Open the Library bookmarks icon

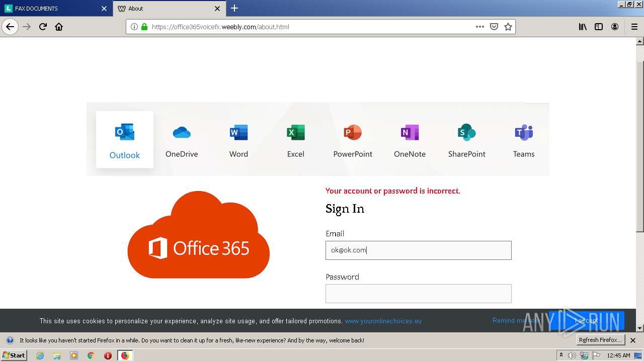583,27
